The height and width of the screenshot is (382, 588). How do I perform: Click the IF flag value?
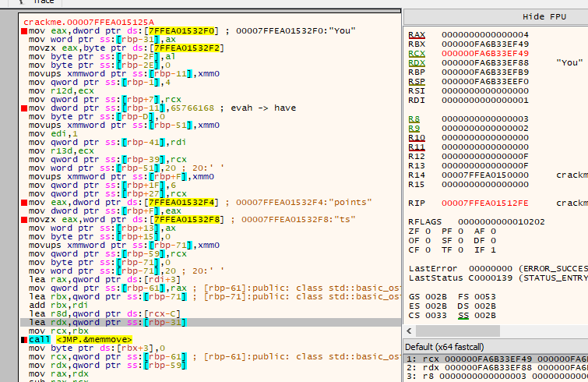pos(493,250)
